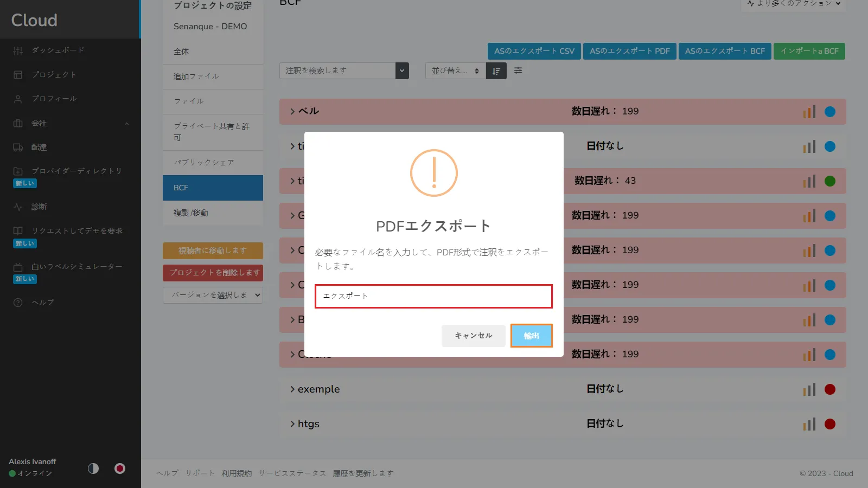Click the red status dot on the htgs row
This screenshot has height=488, width=868.
coord(830,423)
